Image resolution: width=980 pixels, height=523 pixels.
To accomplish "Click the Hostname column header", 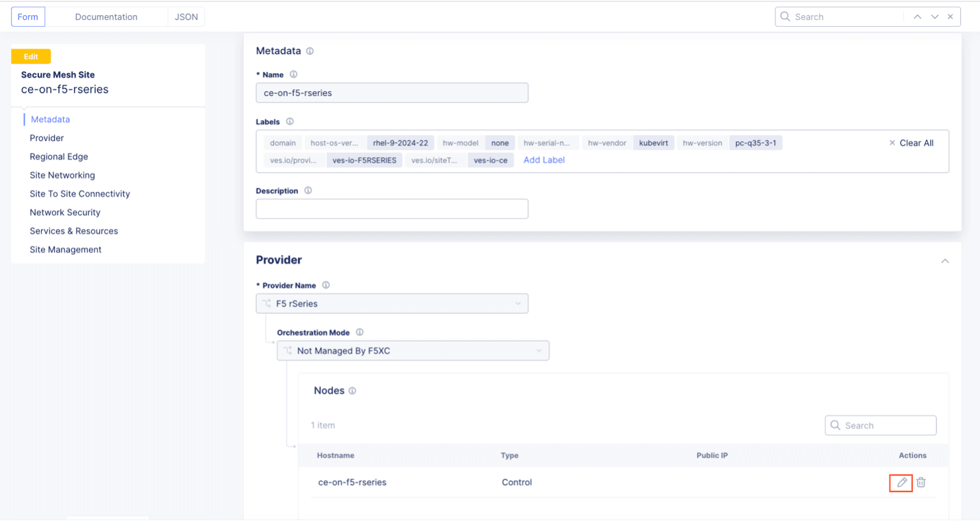I will tap(336, 456).
